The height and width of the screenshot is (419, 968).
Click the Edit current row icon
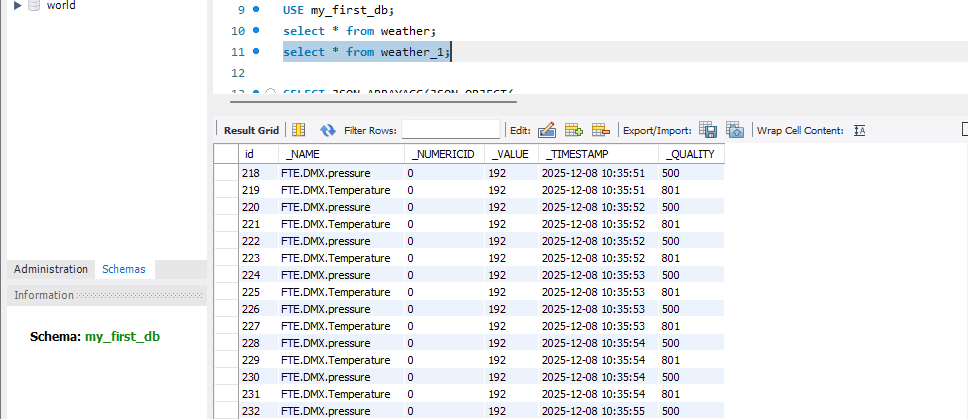click(547, 130)
